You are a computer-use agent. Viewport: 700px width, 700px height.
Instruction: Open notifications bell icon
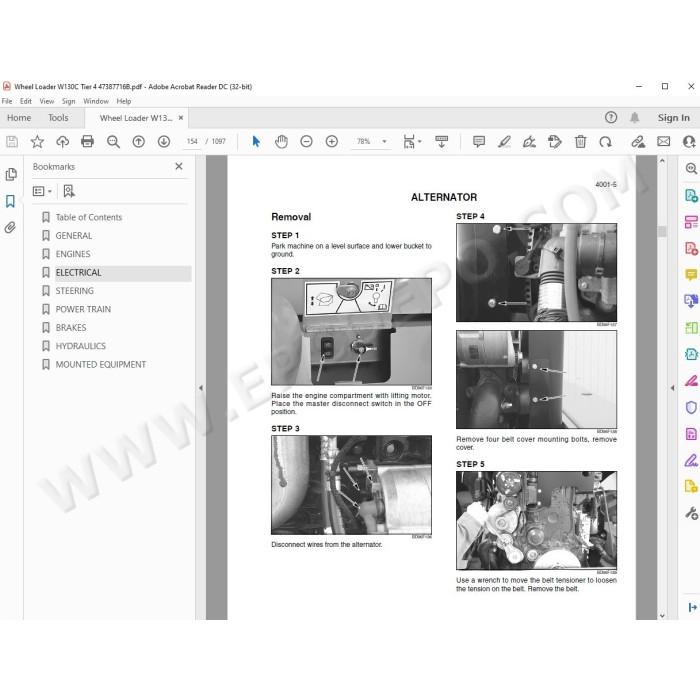[x=634, y=117]
